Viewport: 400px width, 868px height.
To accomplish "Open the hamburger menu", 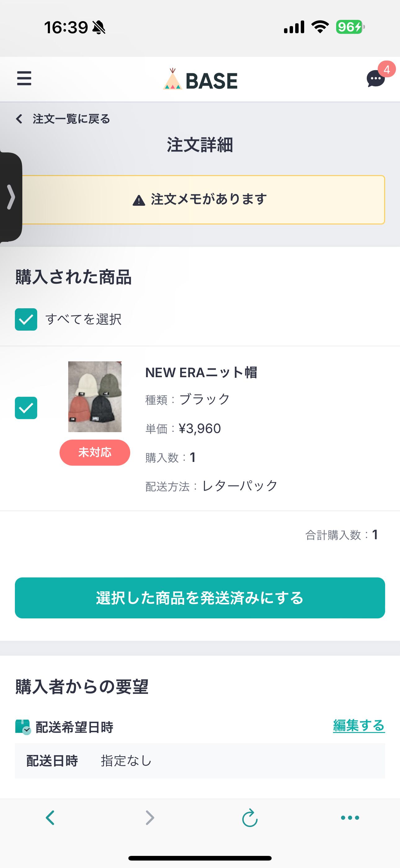I will [x=24, y=78].
